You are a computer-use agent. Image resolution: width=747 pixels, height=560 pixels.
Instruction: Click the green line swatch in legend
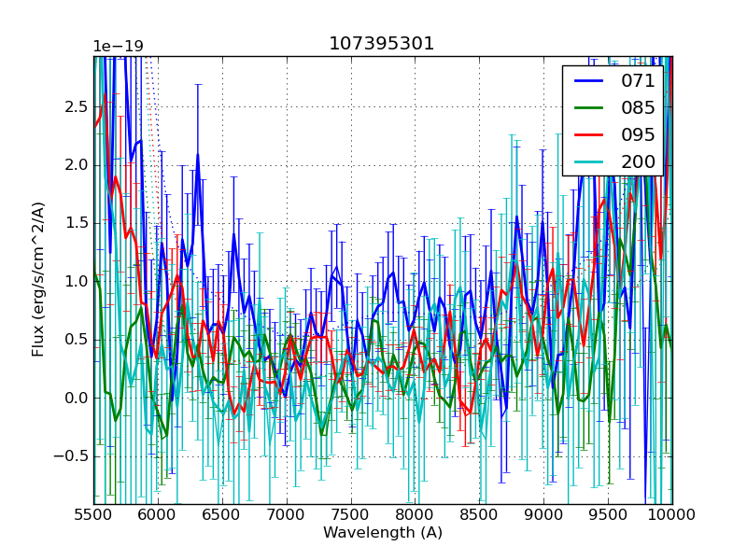pyautogui.click(x=588, y=108)
